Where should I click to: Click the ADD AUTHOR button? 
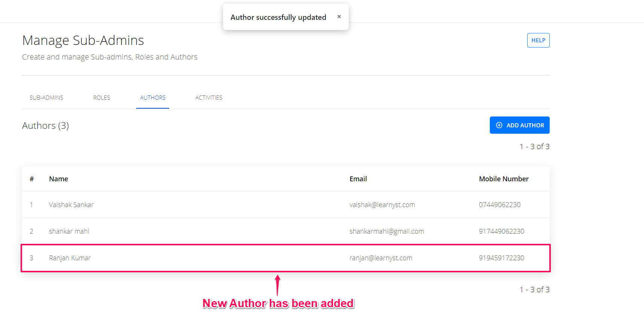coord(519,125)
